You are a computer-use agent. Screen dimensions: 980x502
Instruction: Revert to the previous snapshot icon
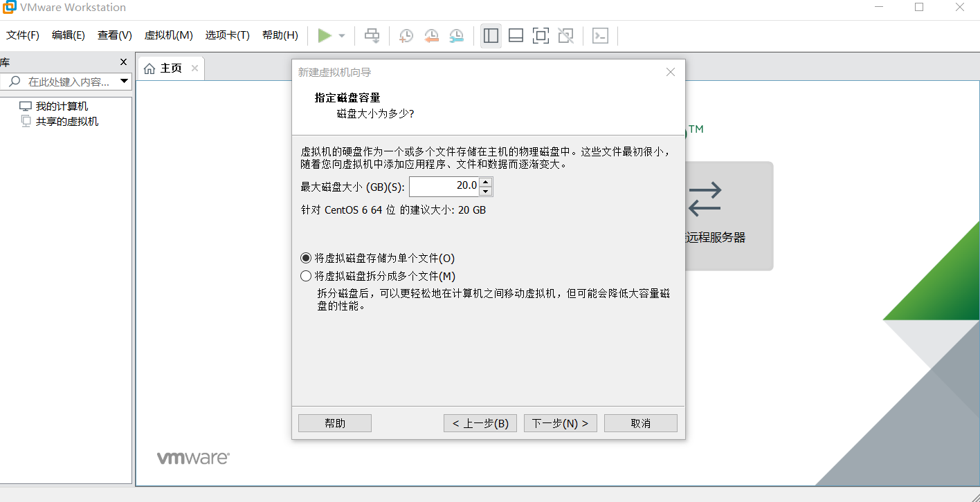(x=431, y=36)
